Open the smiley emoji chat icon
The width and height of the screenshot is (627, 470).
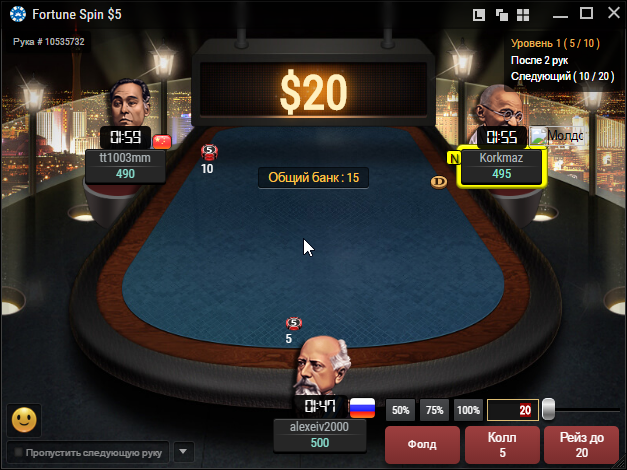tap(24, 420)
